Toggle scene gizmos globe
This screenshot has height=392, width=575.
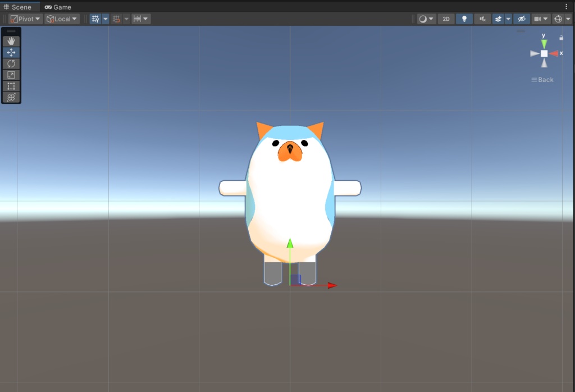pyautogui.click(x=558, y=19)
